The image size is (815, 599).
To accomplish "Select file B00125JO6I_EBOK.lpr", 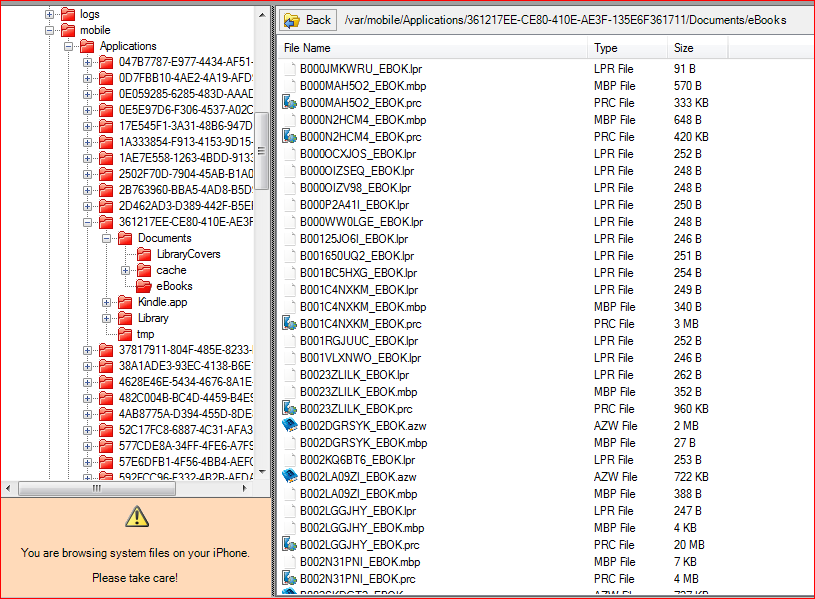I will (x=353, y=239).
